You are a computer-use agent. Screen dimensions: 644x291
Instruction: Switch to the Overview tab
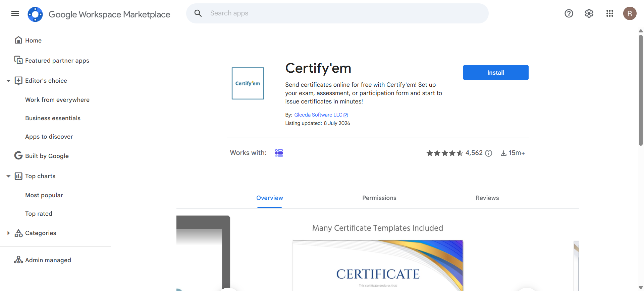[x=270, y=198]
